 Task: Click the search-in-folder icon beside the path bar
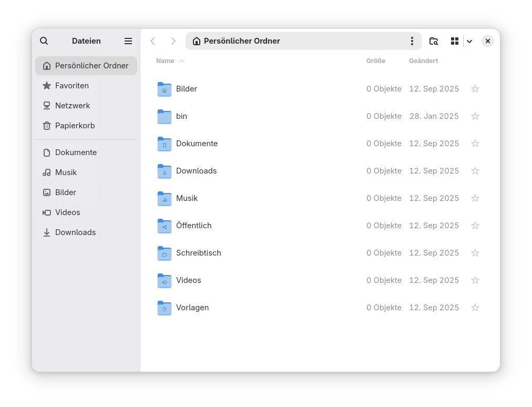[x=434, y=40]
